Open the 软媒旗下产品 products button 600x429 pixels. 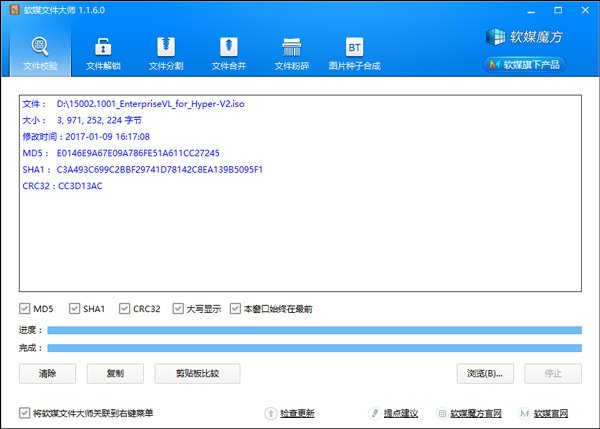coord(524,64)
